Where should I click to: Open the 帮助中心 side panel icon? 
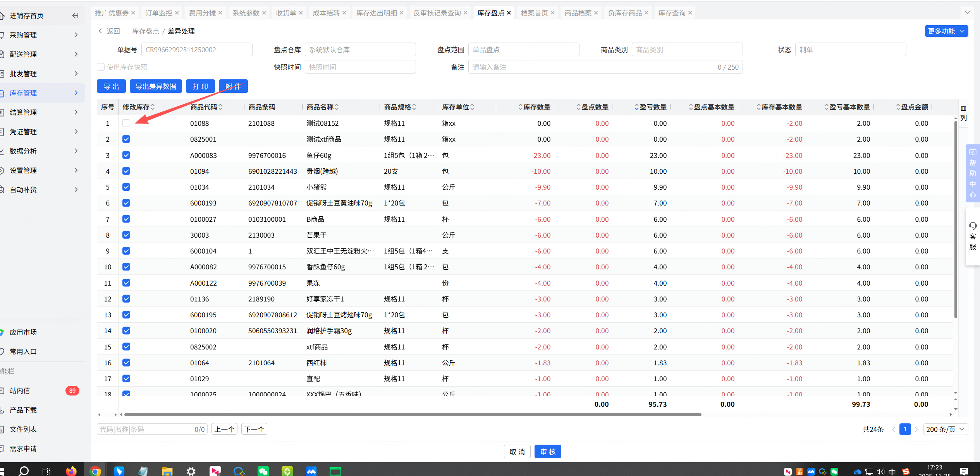[x=972, y=173]
